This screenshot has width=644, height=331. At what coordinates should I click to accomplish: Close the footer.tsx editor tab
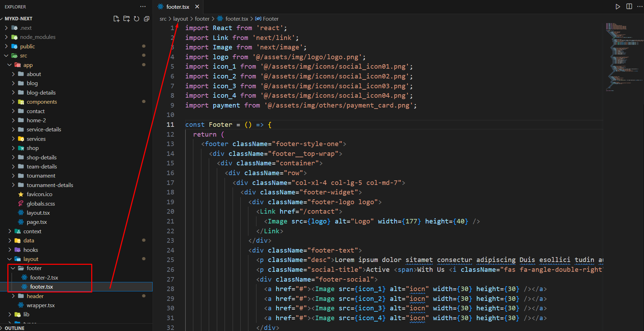(x=197, y=7)
